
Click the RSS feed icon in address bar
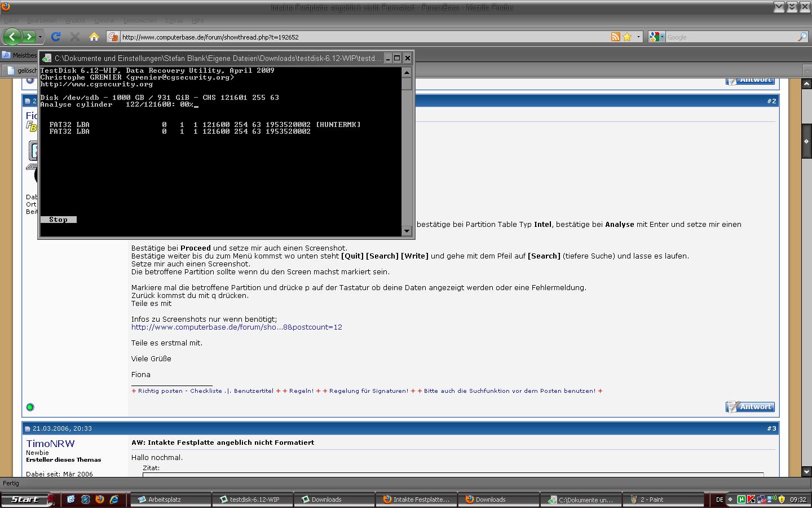[616, 37]
